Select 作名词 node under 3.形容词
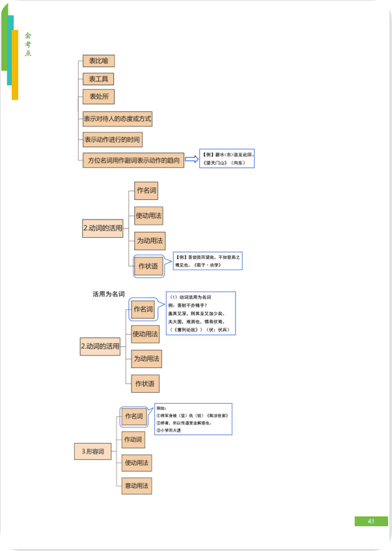This screenshot has height=551, width=392. click(x=134, y=416)
